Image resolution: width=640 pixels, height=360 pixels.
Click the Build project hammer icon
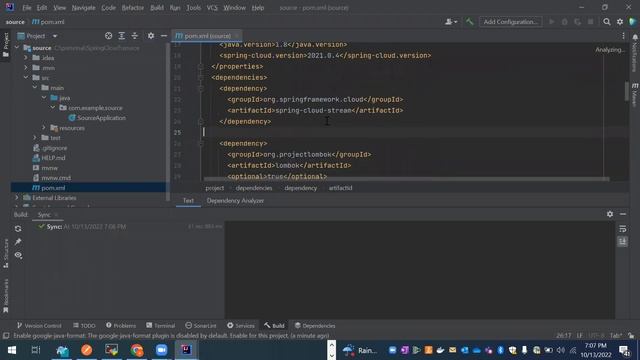469,22
